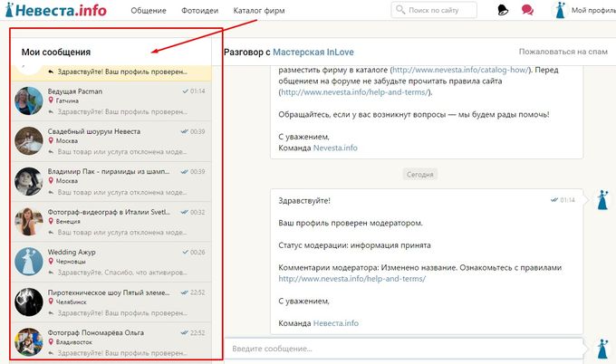
Task: Click the location pin next to Владивосток
Action: [x=51, y=341]
